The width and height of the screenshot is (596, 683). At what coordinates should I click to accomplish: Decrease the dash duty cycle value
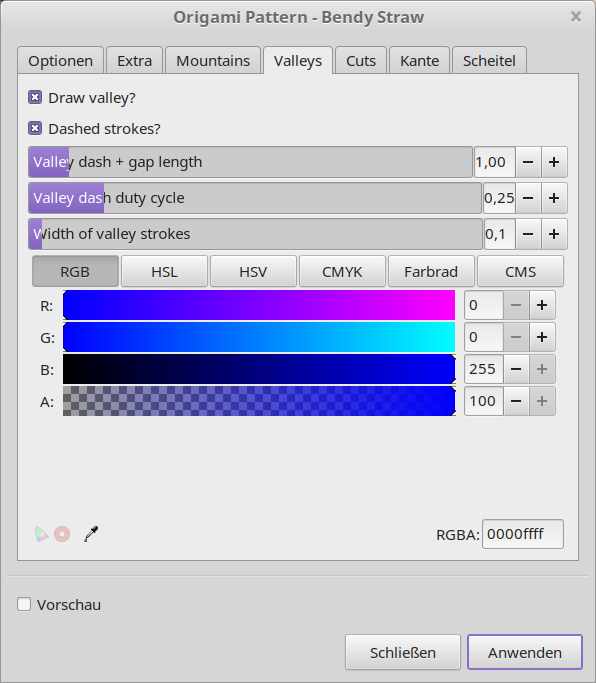point(528,198)
